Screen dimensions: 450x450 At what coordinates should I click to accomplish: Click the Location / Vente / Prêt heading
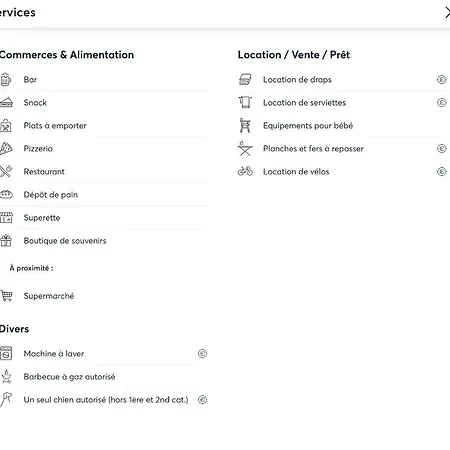coord(294,55)
